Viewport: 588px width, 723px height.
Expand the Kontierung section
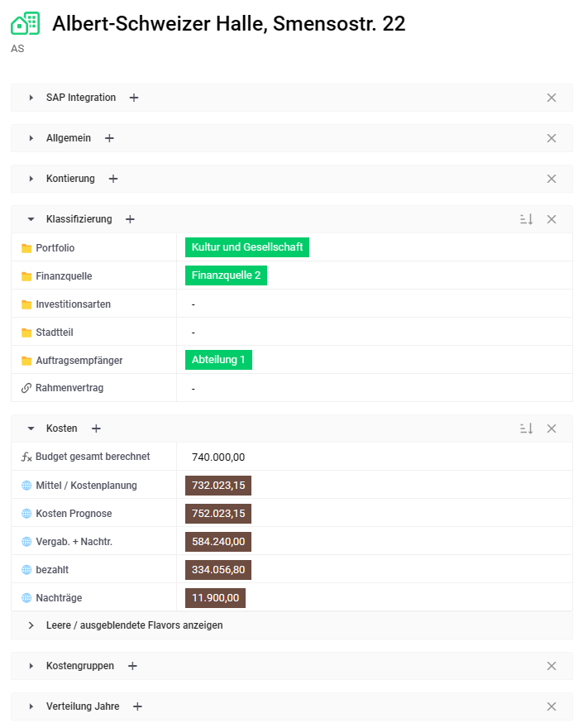coord(31,179)
